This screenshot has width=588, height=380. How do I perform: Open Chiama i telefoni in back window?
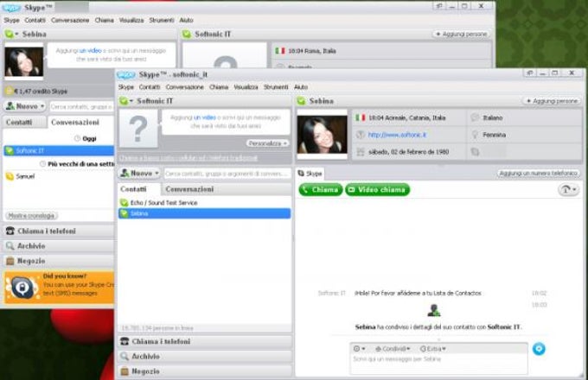59,231
